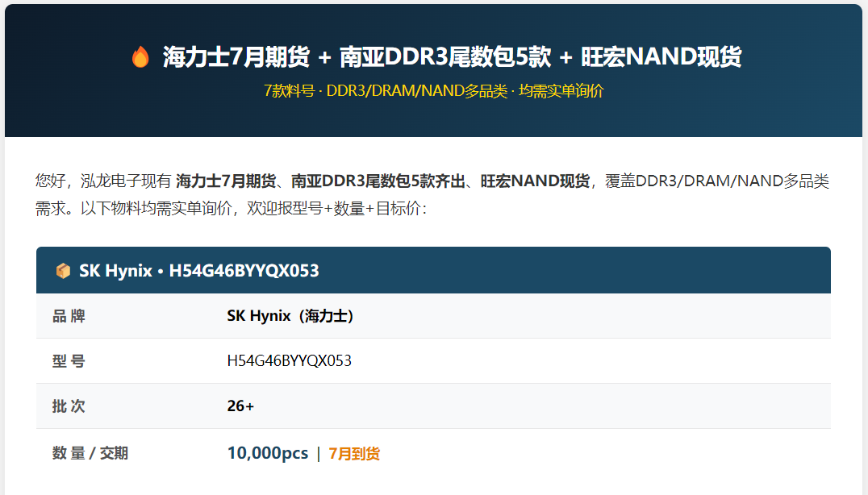868x495 pixels.
Task: Click the yellow subtitle 7款料号 · DDR3/DRAM/NAND多品类
Action: coord(386,91)
